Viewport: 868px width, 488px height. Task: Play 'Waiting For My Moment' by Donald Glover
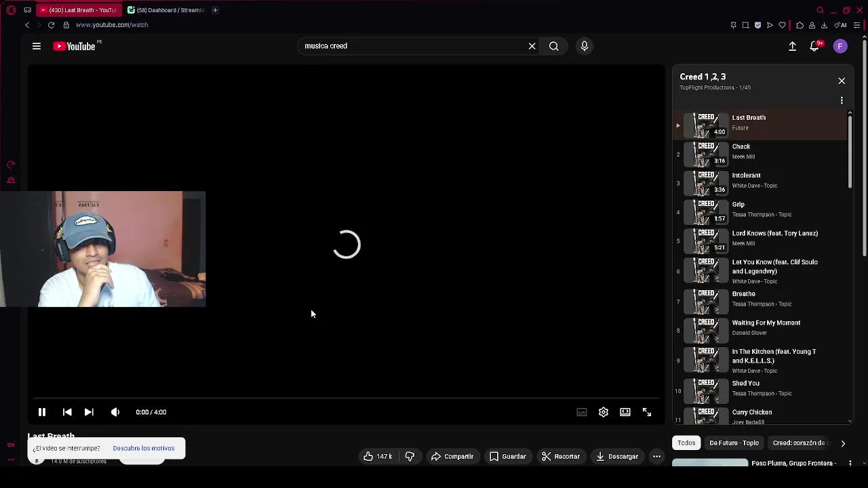(759, 331)
